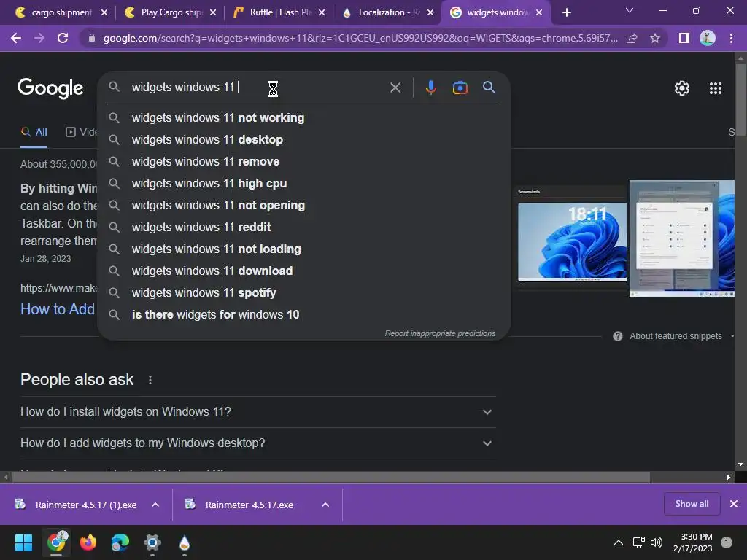
Task: Select the All results tab
Action: 34,133
